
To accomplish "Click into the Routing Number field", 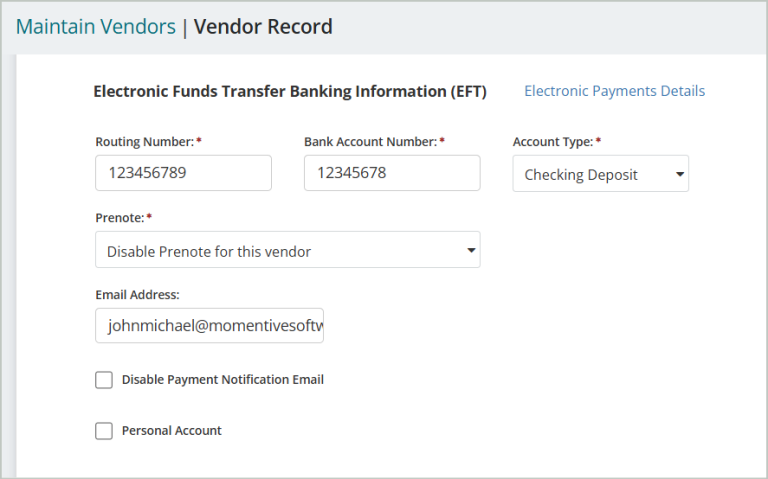I will pyautogui.click(x=183, y=173).
